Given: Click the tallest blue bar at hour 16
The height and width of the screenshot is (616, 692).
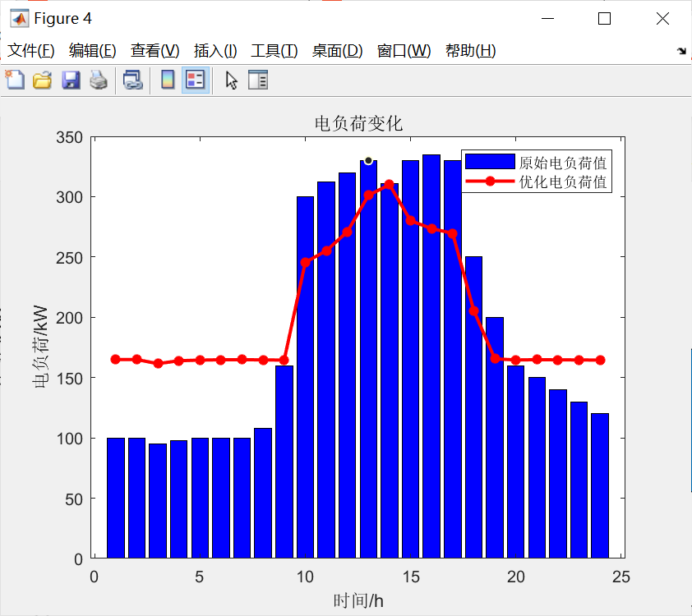Looking at the screenshot, I should click(x=431, y=356).
